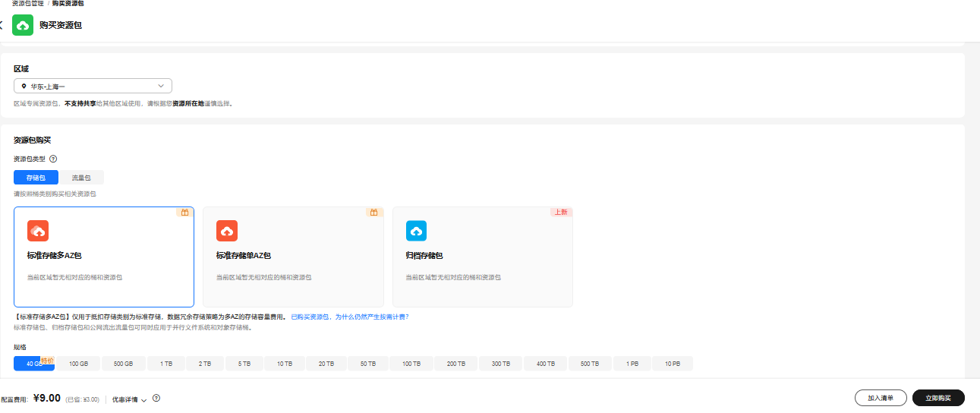Select 500 GB specification
Viewport: 980px width, 413px height.
(x=124, y=364)
